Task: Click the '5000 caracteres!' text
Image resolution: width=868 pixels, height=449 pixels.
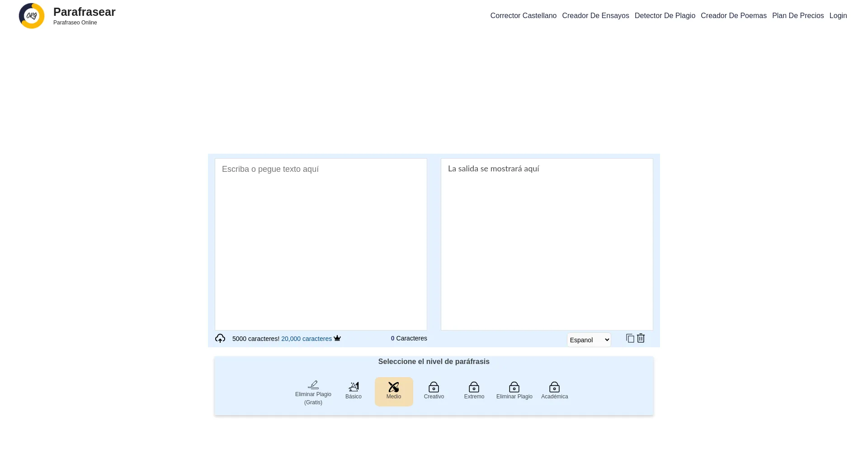Action: click(256, 339)
